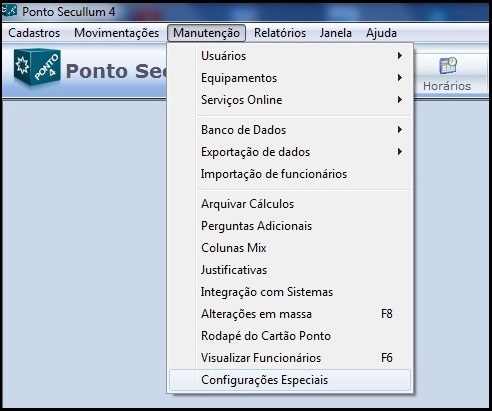This screenshot has width=492, height=411.
Task: Choose Integração com Sistemas
Action: click(x=290, y=292)
